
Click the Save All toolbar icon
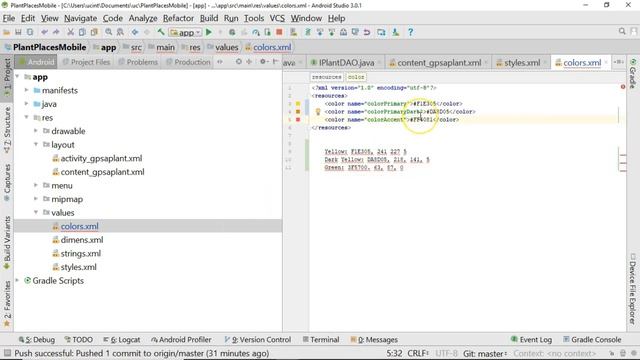[x=18, y=32]
